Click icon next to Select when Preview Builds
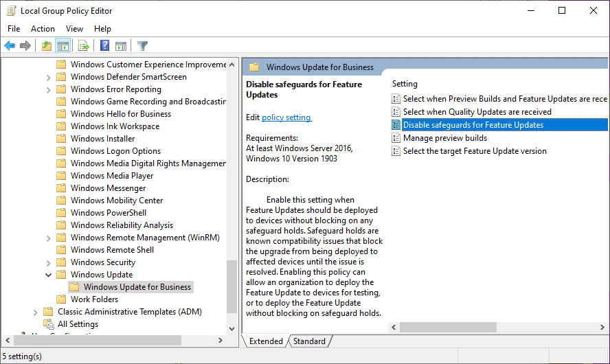 pos(396,99)
